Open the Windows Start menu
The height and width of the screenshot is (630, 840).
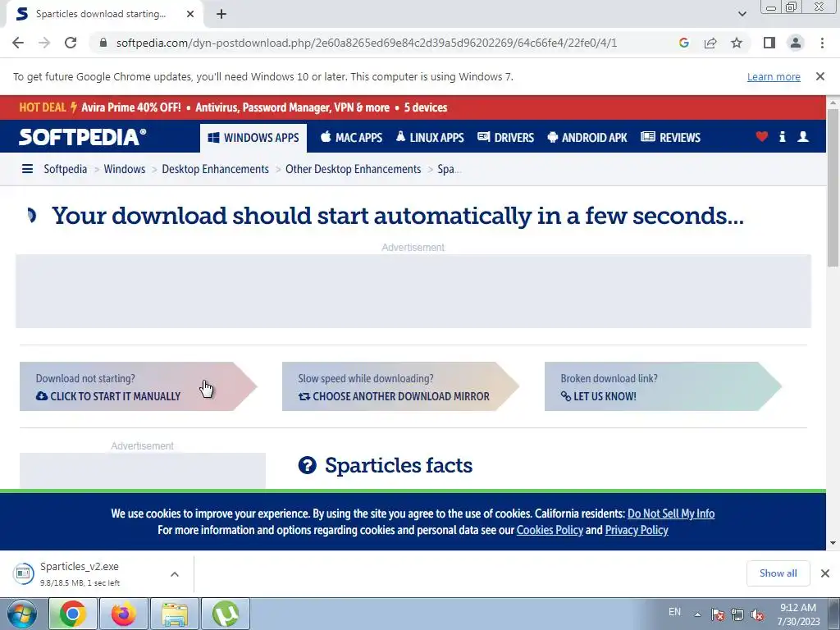pyautogui.click(x=21, y=614)
